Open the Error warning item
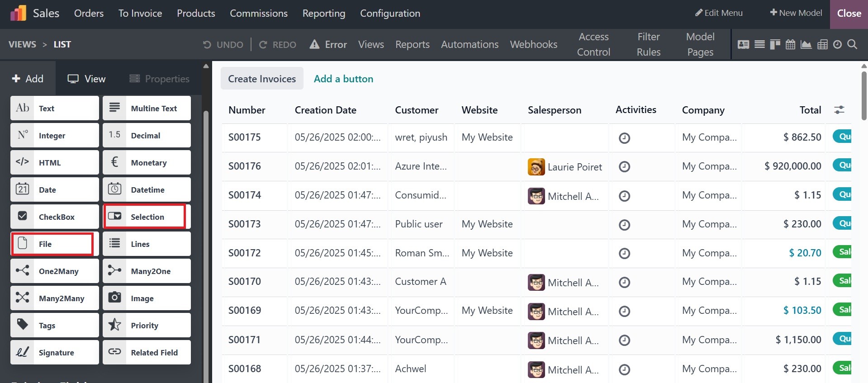Screen dimensions: 868x383 pos(328,44)
